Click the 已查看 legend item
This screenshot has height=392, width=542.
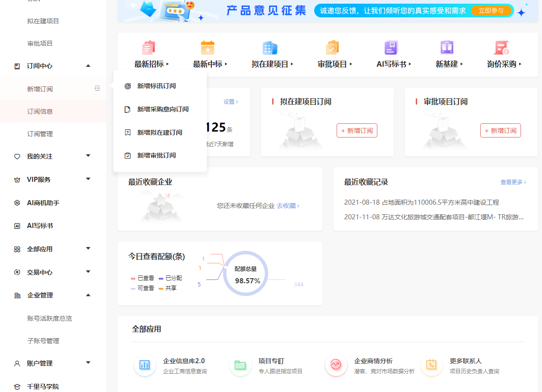[x=142, y=278]
